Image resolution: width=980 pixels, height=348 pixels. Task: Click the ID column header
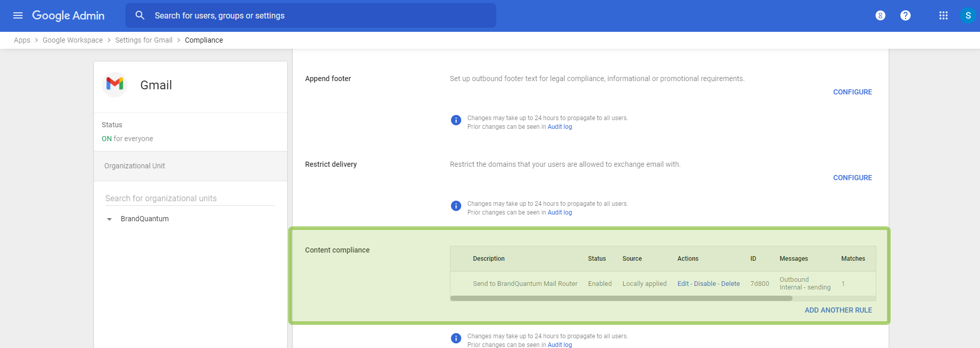pyautogui.click(x=753, y=259)
